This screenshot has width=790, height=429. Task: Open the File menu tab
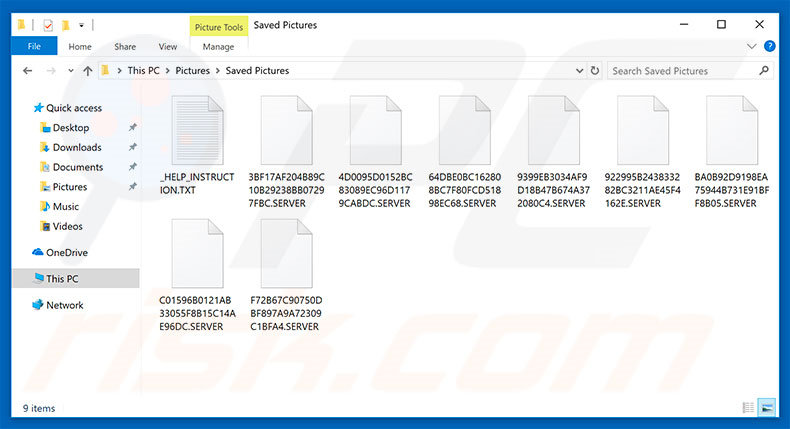34,46
